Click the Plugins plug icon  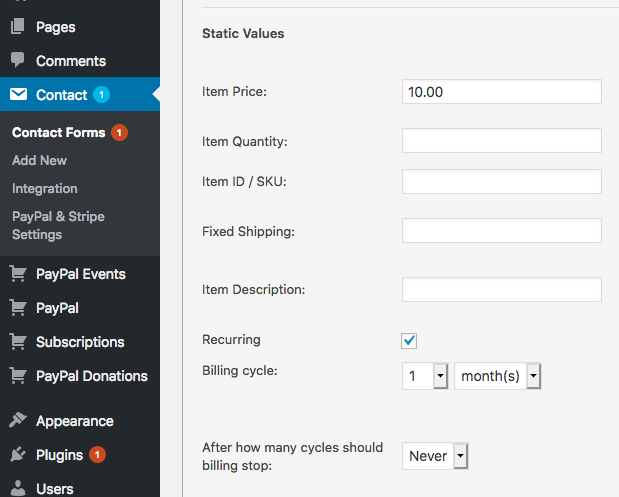click(x=18, y=454)
